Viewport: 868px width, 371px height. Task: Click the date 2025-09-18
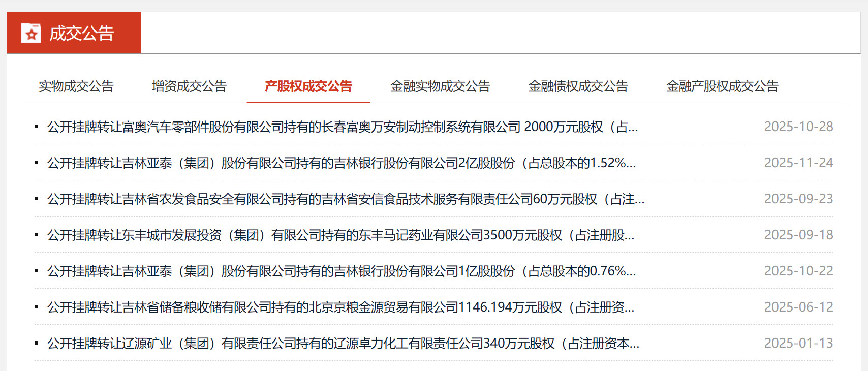(x=798, y=235)
